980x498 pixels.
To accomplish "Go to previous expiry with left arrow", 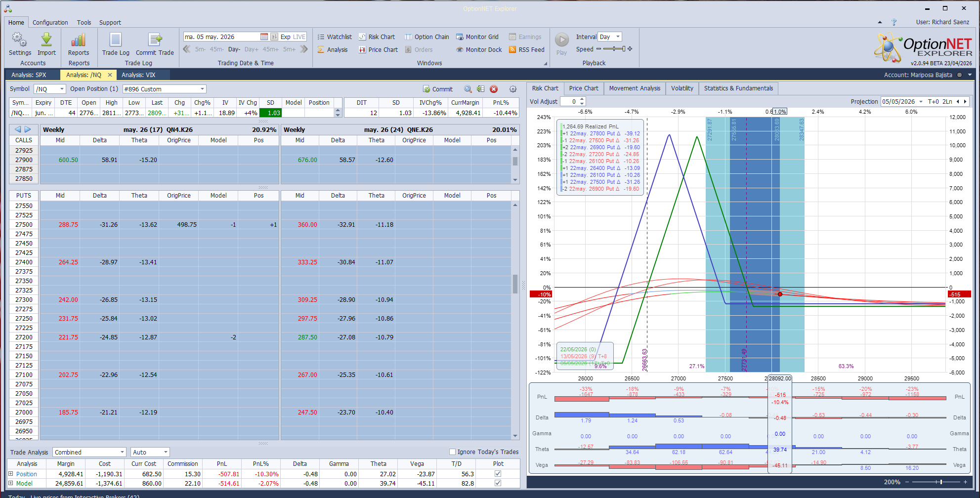I will [x=18, y=129].
